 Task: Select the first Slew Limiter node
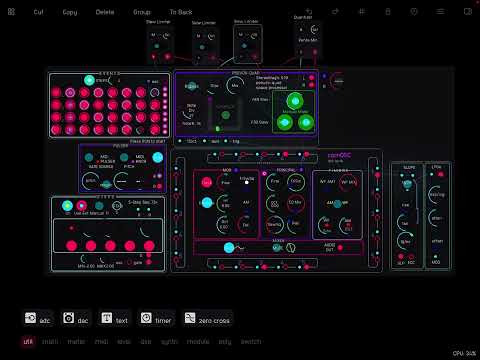160,44
